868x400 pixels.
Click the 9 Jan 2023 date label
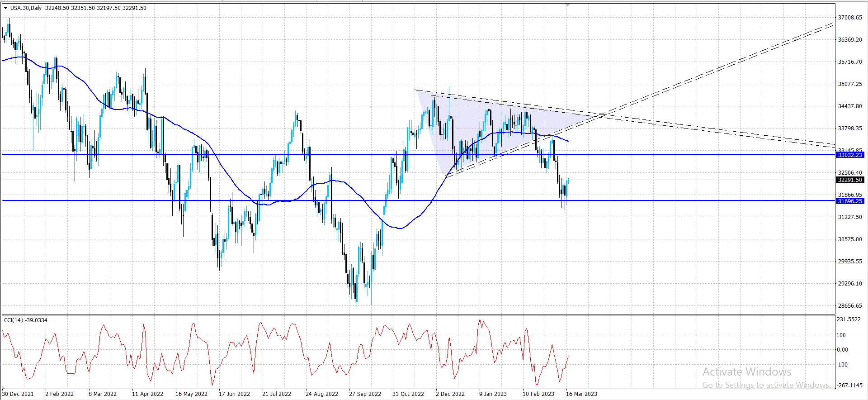[x=493, y=394]
